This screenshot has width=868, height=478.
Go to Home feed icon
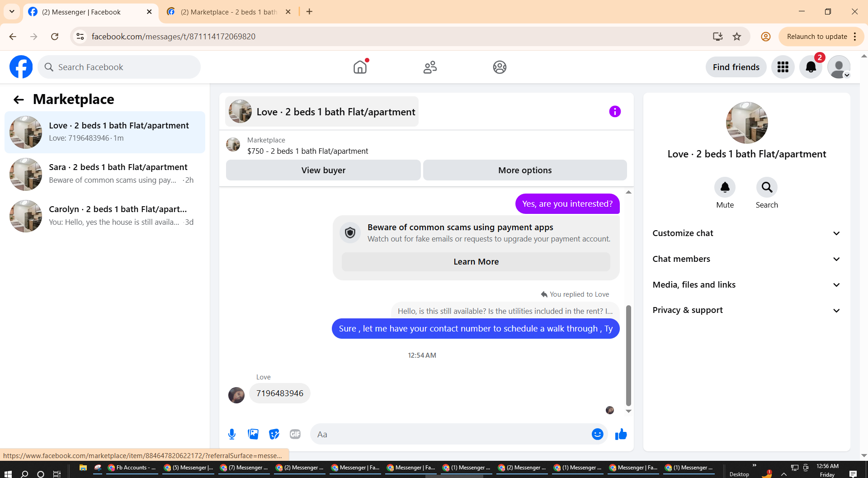coord(360,67)
